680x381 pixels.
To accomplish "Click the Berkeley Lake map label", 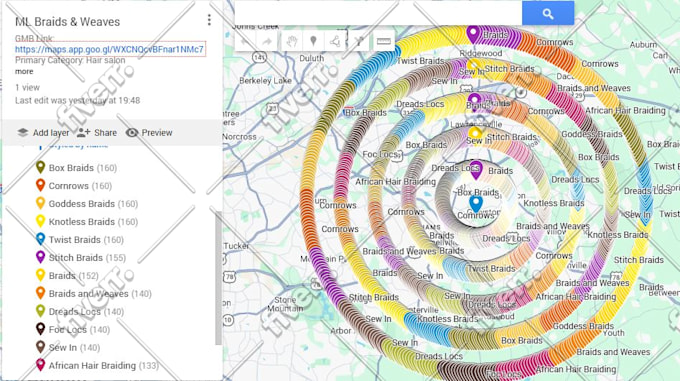I will click(x=265, y=81).
